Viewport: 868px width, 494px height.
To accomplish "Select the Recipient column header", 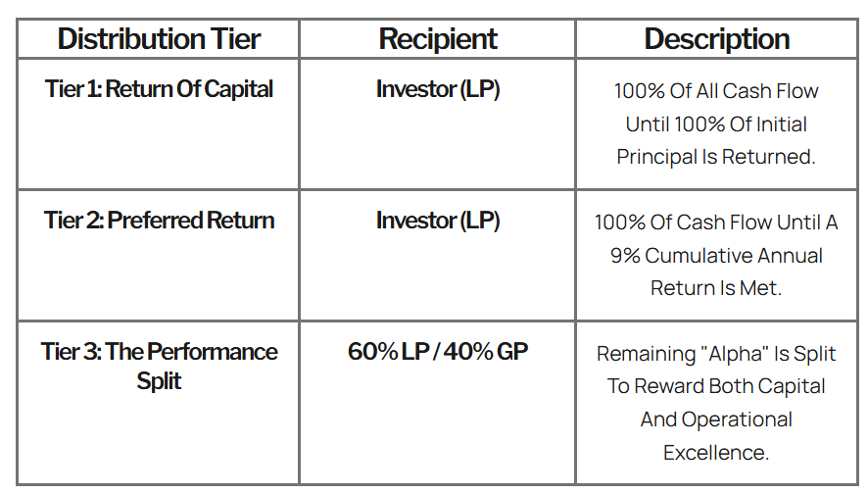I will point(438,39).
